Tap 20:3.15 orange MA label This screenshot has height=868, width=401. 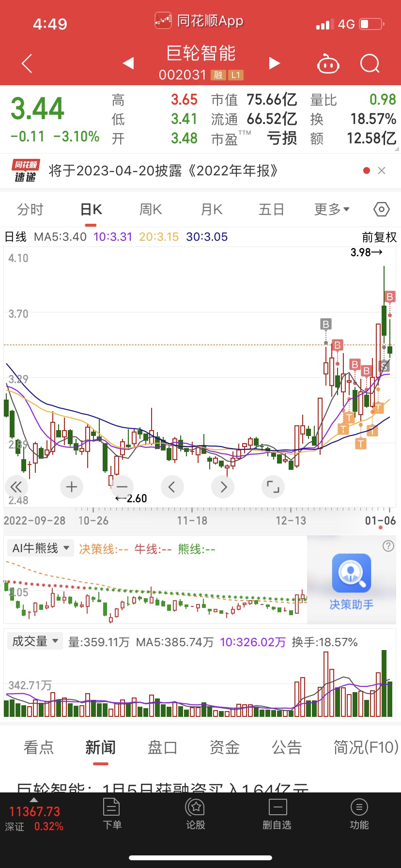(159, 237)
